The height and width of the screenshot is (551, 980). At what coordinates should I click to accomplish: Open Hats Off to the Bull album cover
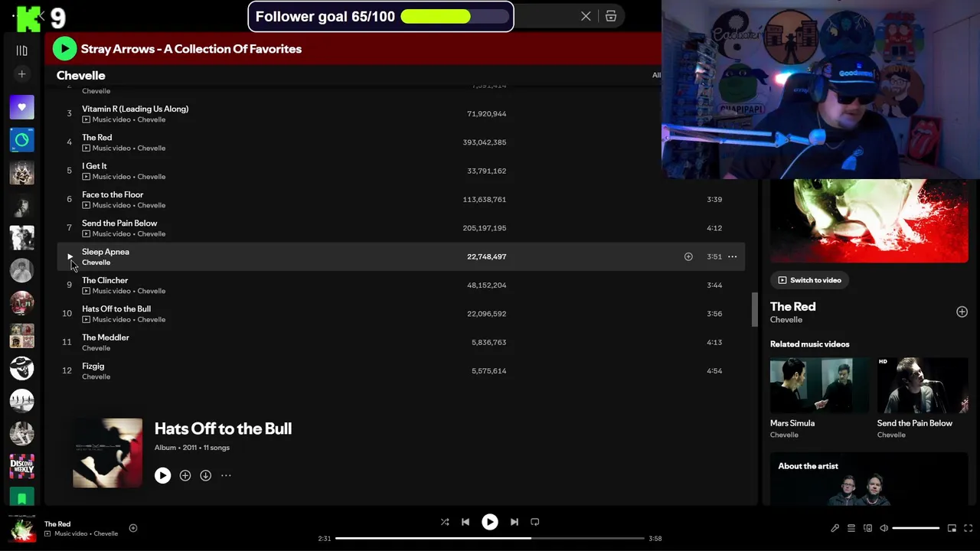(107, 453)
